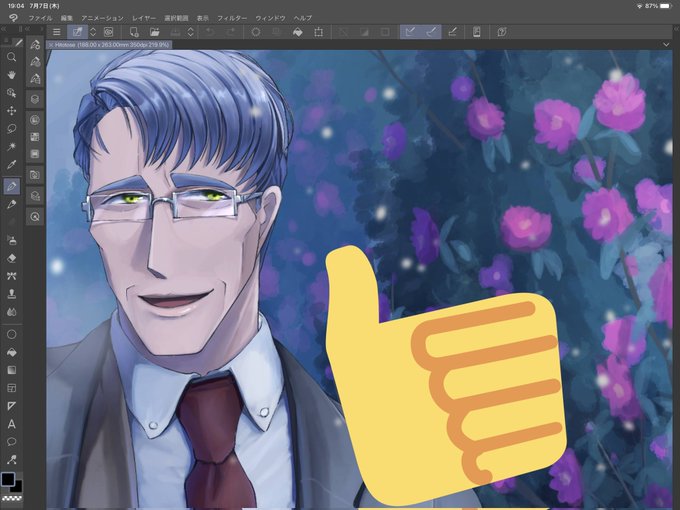Open the ウィンドウ menu
The image size is (680, 510).
pos(270,18)
